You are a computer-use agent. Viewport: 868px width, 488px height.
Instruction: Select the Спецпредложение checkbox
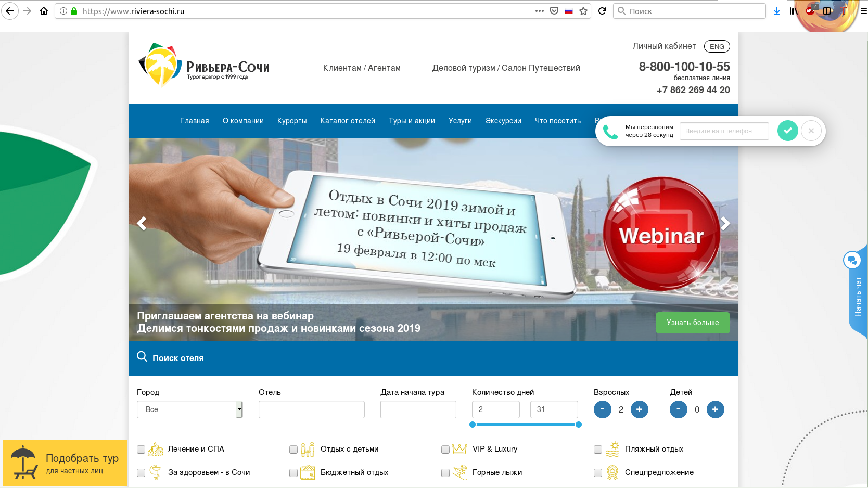[x=598, y=473]
